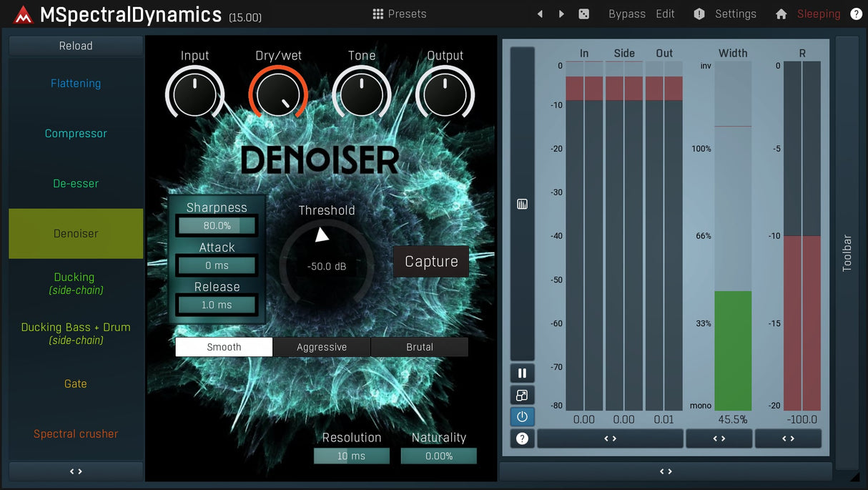The width and height of the screenshot is (868, 490).
Task: Select the De-esser device tab
Action: (76, 184)
